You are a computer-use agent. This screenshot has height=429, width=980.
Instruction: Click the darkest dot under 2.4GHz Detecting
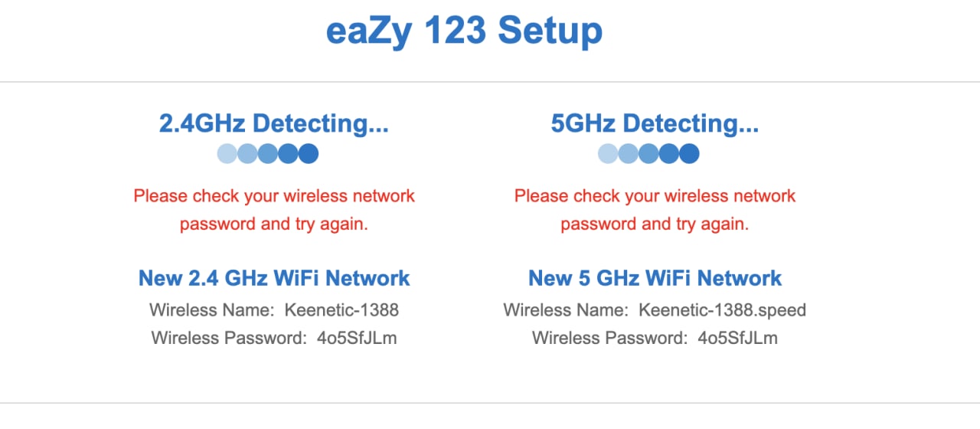[x=308, y=154]
